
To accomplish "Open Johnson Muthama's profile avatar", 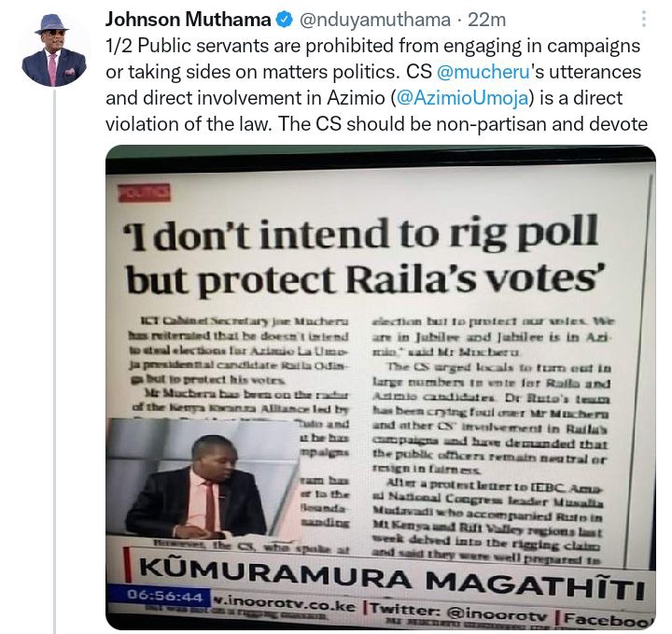I will (54, 50).
